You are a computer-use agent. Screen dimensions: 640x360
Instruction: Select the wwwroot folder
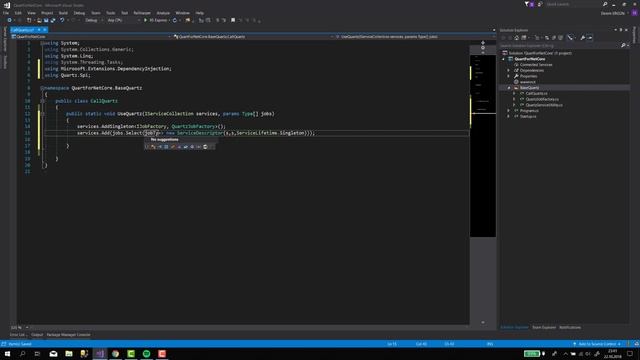pos(527,82)
